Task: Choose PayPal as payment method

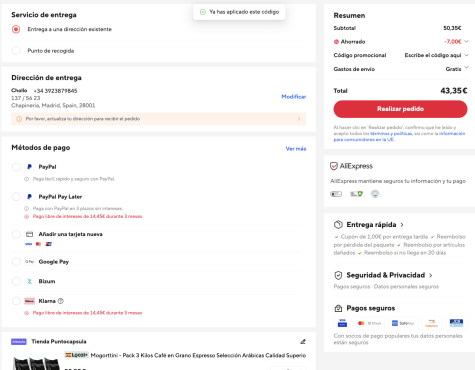Action: (x=16, y=167)
